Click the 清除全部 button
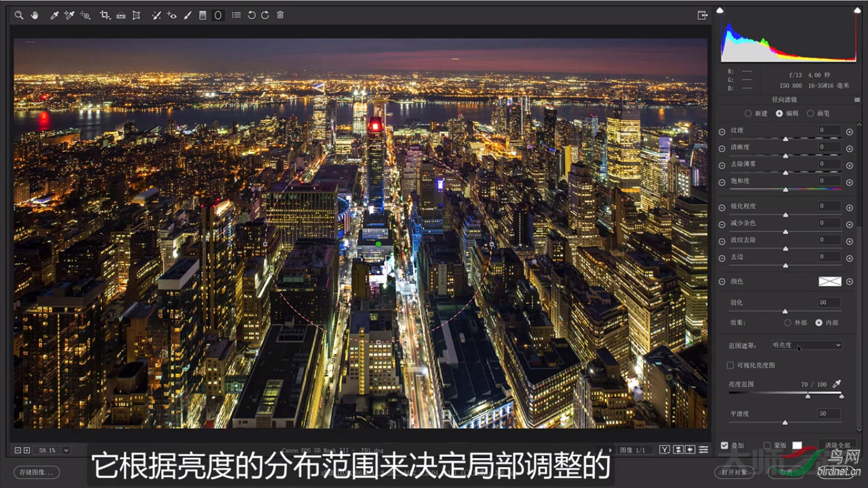The width and height of the screenshot is (868, 488). [x=837, y=445]
